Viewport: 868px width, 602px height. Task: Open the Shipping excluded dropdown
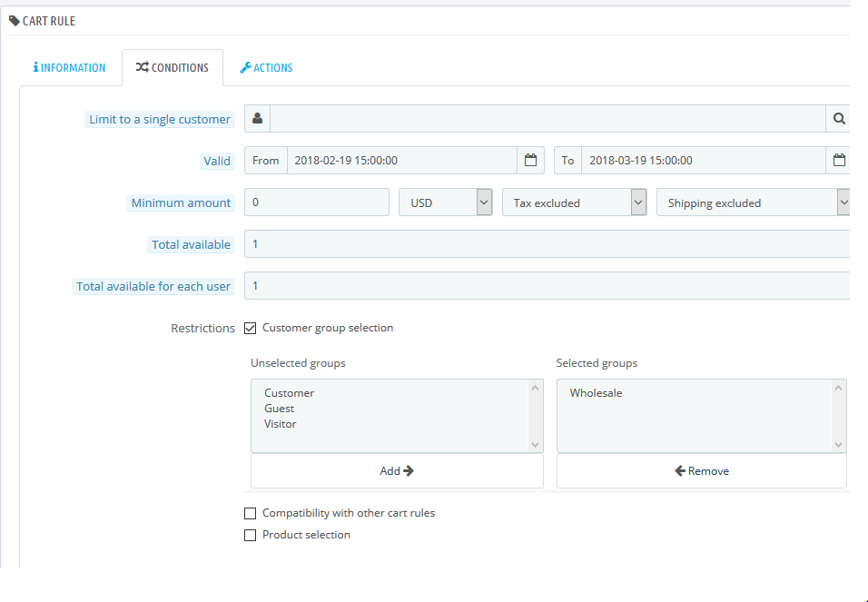(x=753, y=202)
